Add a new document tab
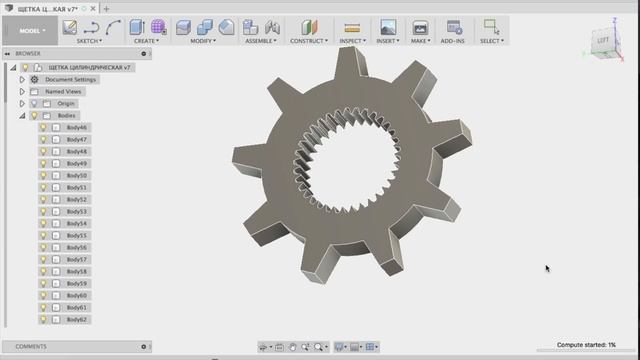 (x=106, y=9)
